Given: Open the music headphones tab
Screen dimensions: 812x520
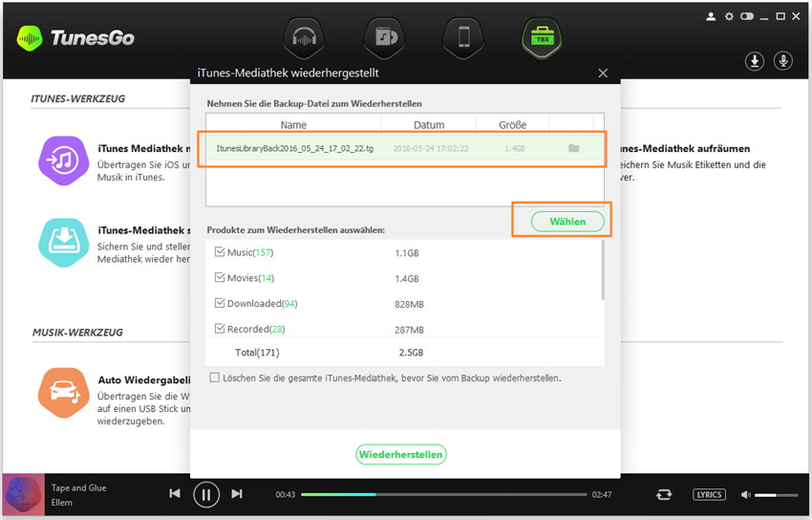Looking at the screenshot, I should point(304,38).
